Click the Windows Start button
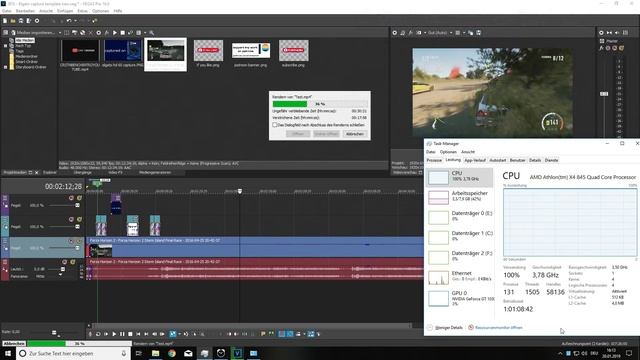 pos(8,353)
